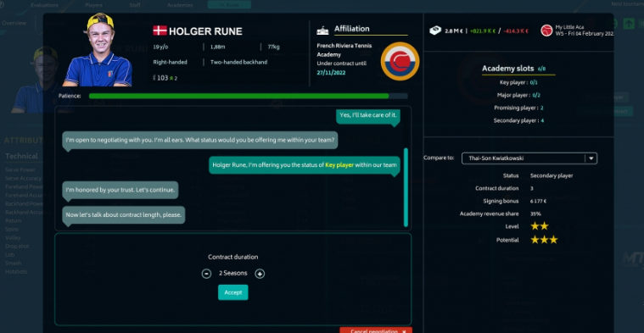Click Holger Rune's portrait photo

[98, 50]
